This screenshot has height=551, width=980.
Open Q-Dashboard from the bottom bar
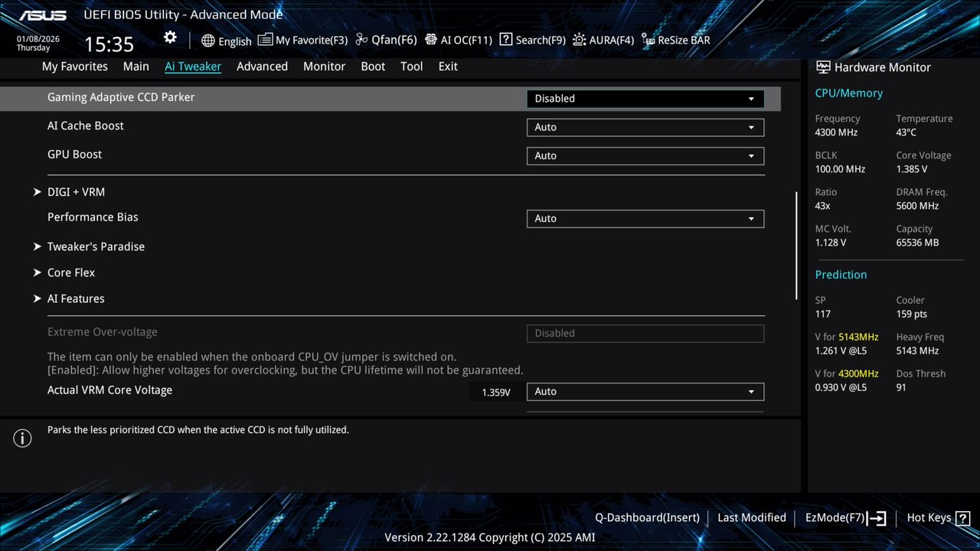(x=647, y=517)
